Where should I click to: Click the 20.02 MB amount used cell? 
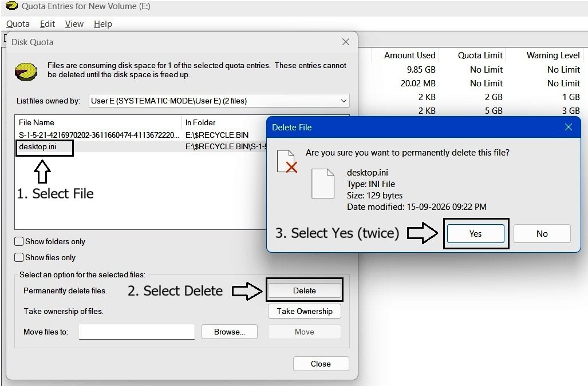pos(418,83)
